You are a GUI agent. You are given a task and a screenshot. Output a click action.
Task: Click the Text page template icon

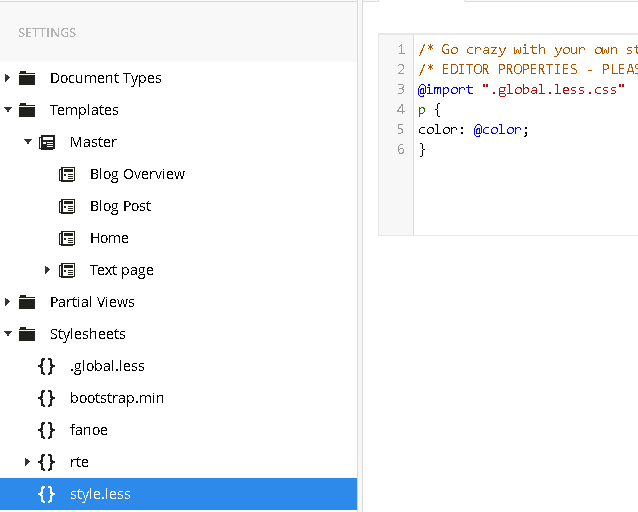pyautogui.click(x=67, y=270)
